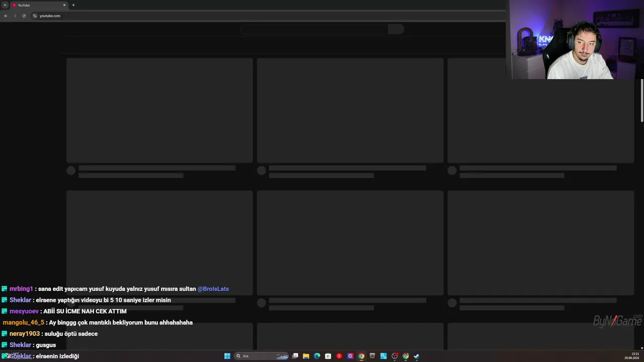The image size is (644, 362).
Task: Click the username mesyuoev in chat
Action: 24,311
